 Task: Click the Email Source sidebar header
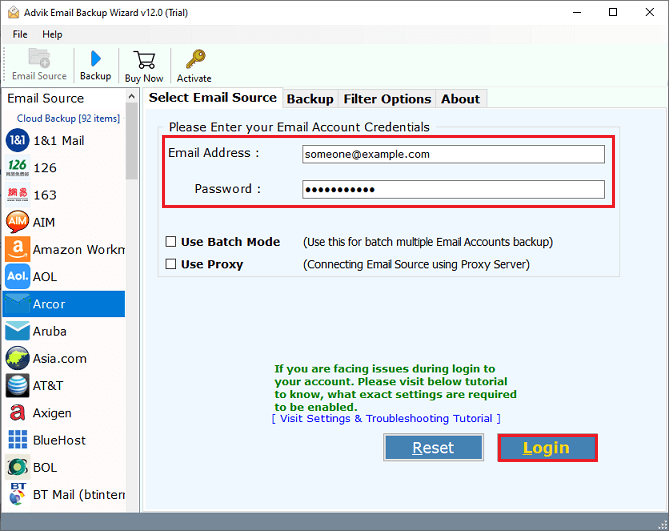(x=46, y=99)
